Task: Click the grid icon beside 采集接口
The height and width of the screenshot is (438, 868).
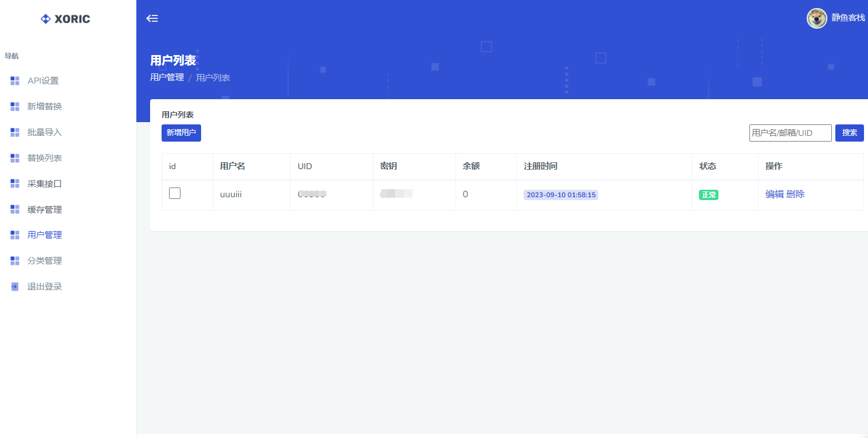Action: 15,184
